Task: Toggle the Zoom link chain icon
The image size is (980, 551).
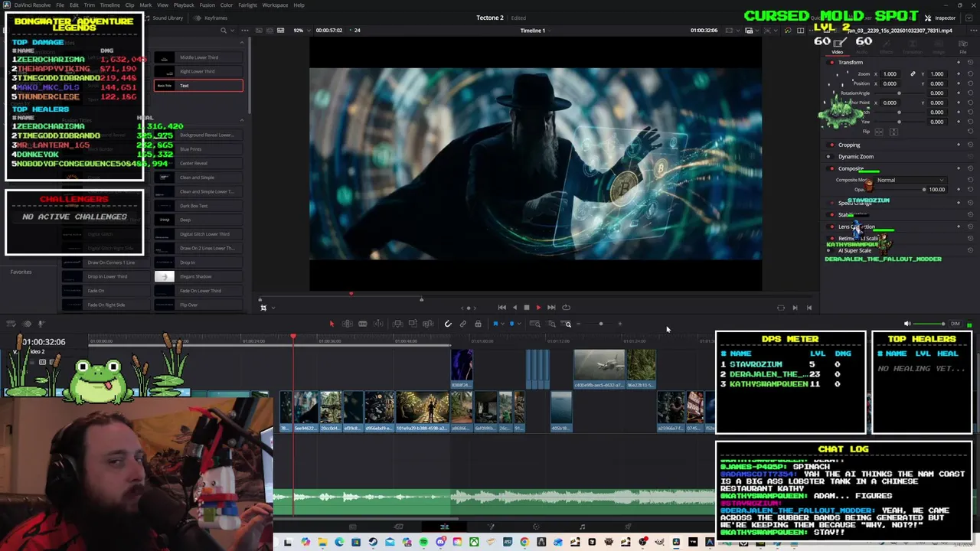Action: 913,74
